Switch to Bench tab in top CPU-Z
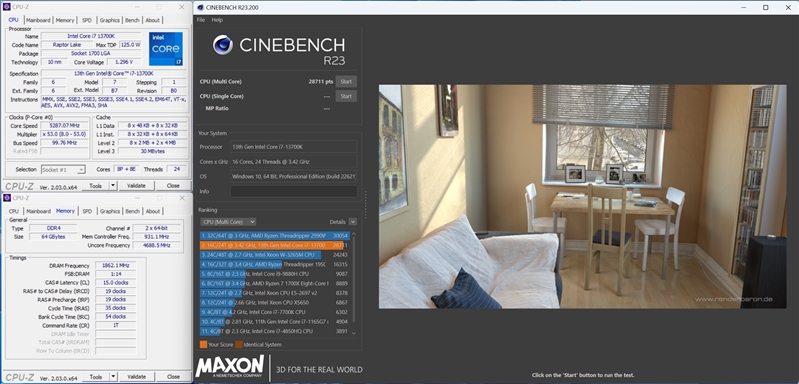 (132, 20)
